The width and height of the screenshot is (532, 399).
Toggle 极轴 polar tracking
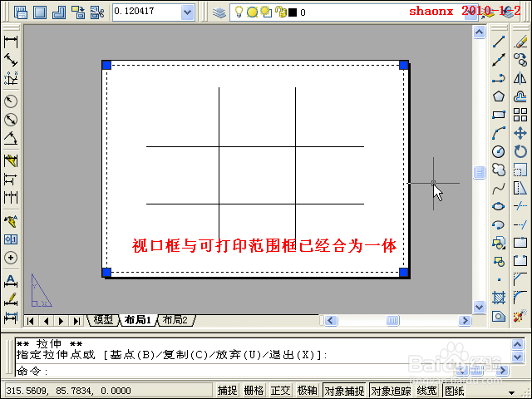point(307,391)
